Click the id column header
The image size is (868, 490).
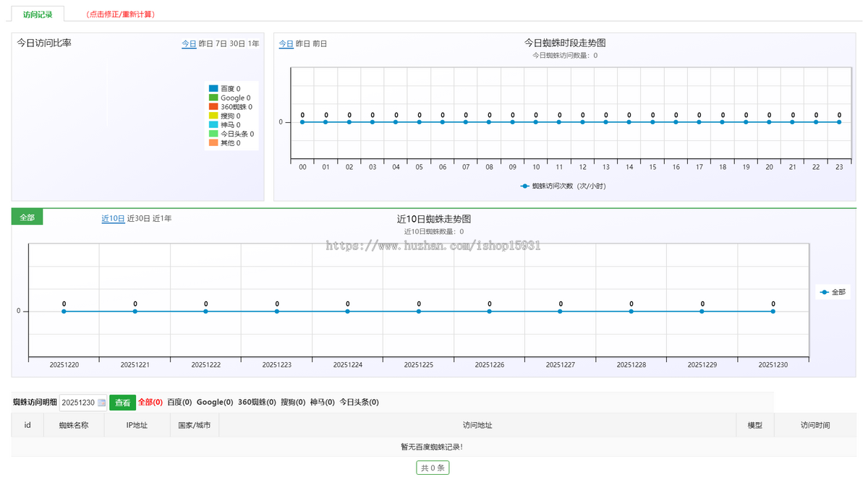27,426
